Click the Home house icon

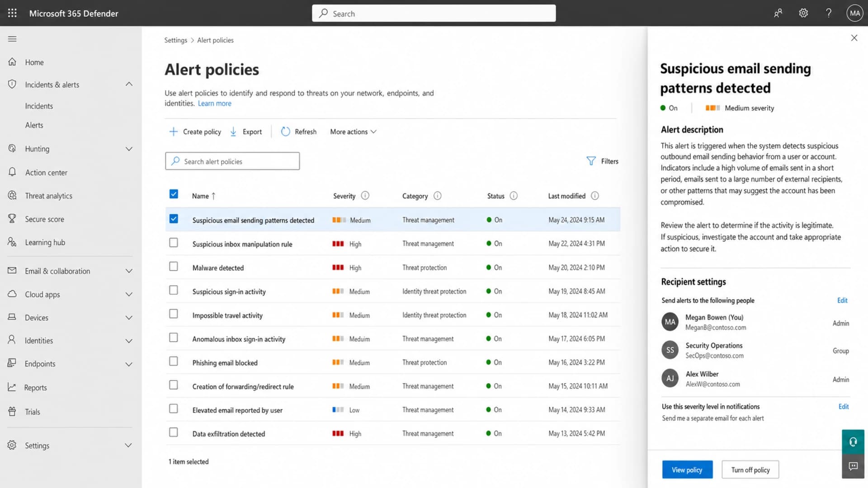click(12, 62)
